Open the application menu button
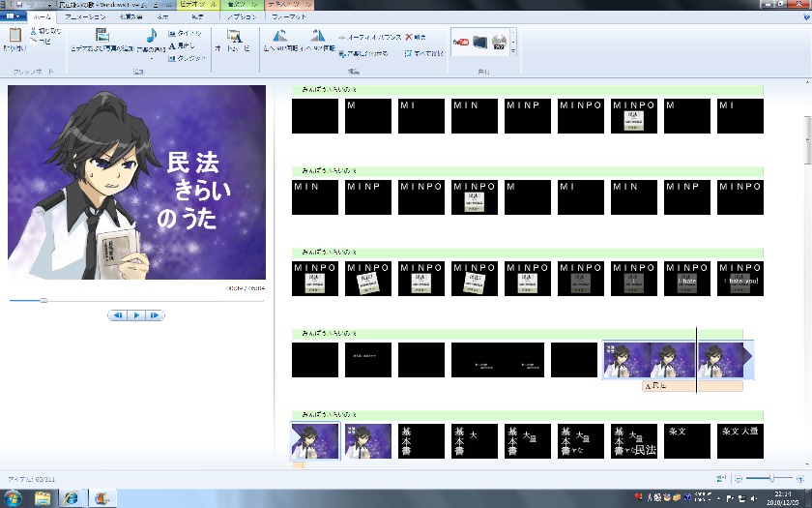812x508 pixels. pyautogui.click(x=13, y=16)
